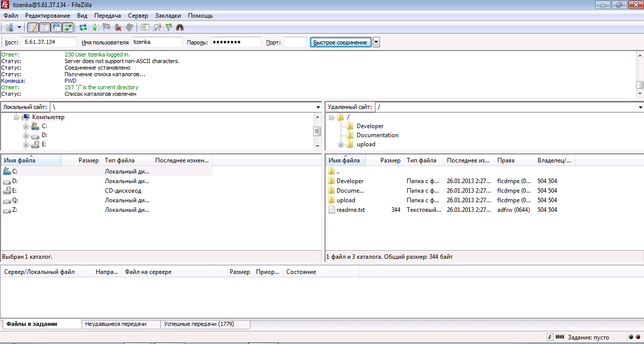The image size is (644, 344).
Task: Click the Q: drive icon in local list
Action: click(x=7, y=200)
